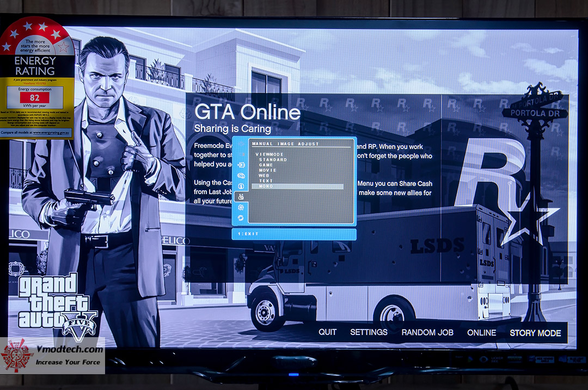Click the GTA Online heading
The image size is (588, 390).
click(x=248, y=112)
